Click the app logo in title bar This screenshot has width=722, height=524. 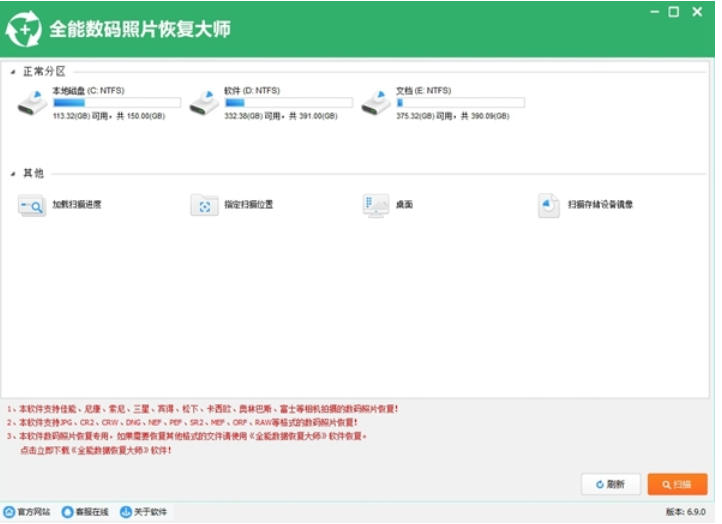pyautogui.click(x=23, y=29)
